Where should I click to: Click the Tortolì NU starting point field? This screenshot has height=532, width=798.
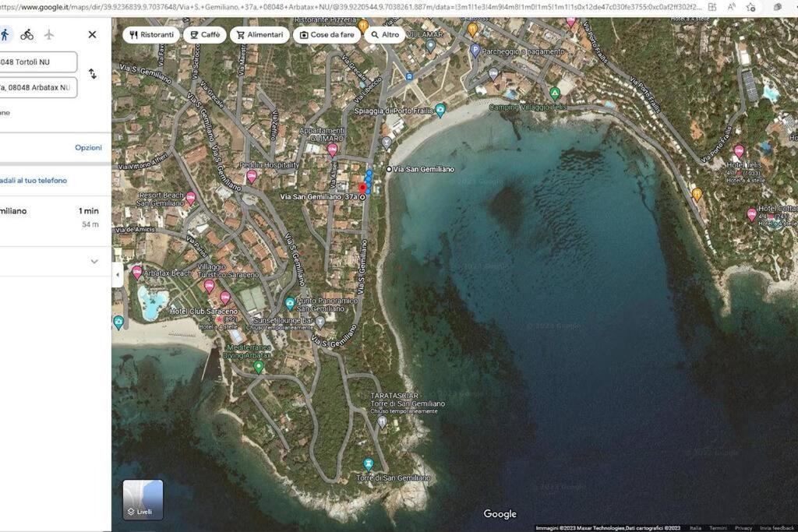click(x=38, y=62)
